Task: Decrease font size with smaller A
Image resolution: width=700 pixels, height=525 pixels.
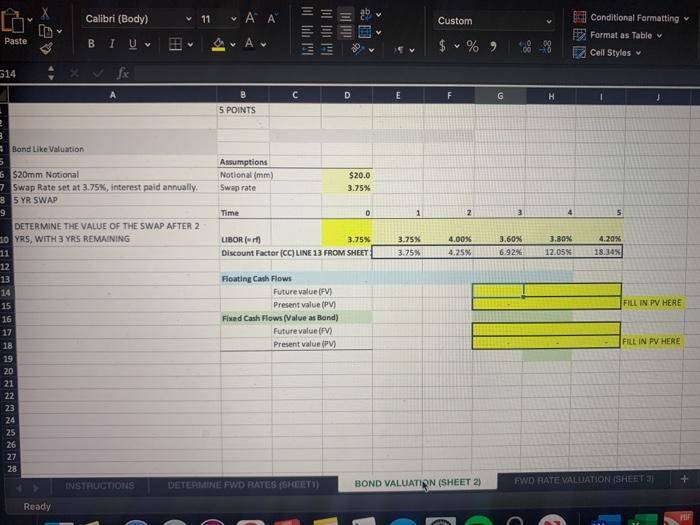Action: click(271, 18)
